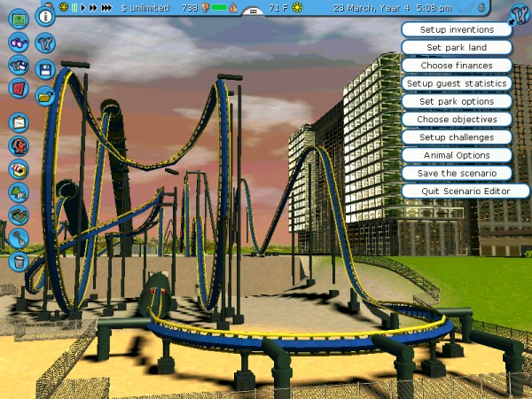This screenshot has height=399, width=532.
Task: Click the green park rating bar
Action: click(219, 7)
